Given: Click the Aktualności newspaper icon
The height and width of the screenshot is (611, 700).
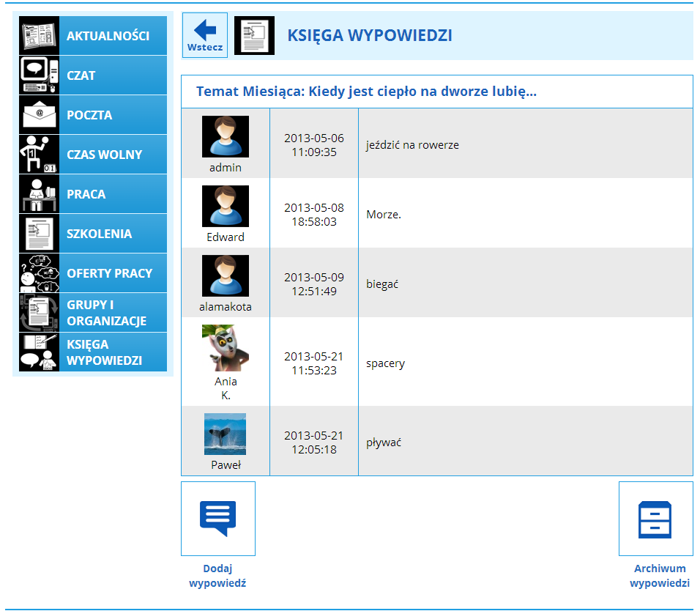Looking at the screenshot, I should pos(40,36).
